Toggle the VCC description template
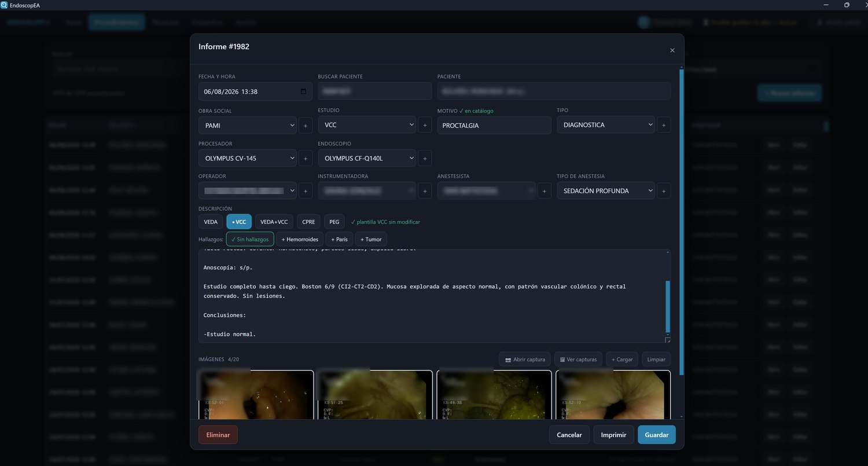This screenshot has height=466, width=868. 239,222
